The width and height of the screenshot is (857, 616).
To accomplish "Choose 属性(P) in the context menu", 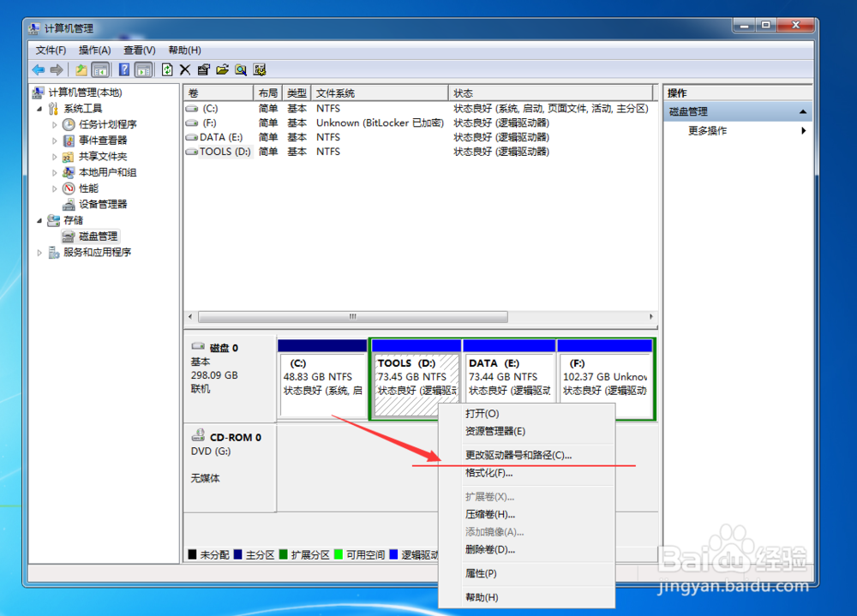I will coord(527,573).
